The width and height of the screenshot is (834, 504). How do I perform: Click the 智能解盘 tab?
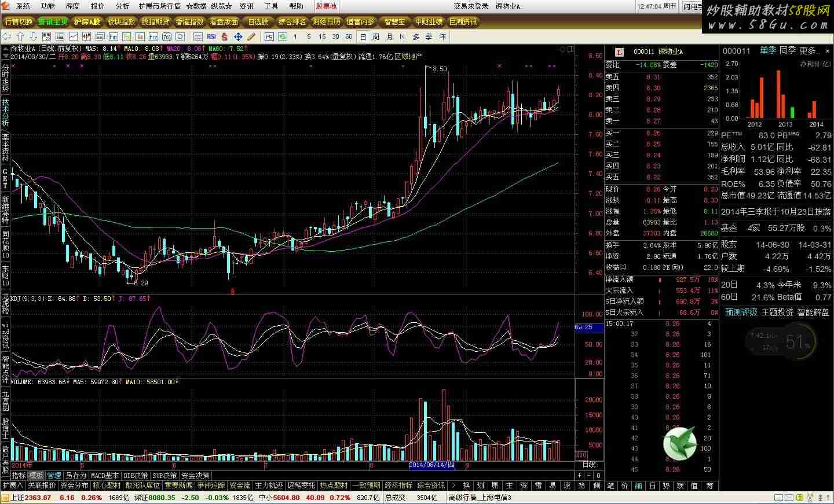[813, 312]
